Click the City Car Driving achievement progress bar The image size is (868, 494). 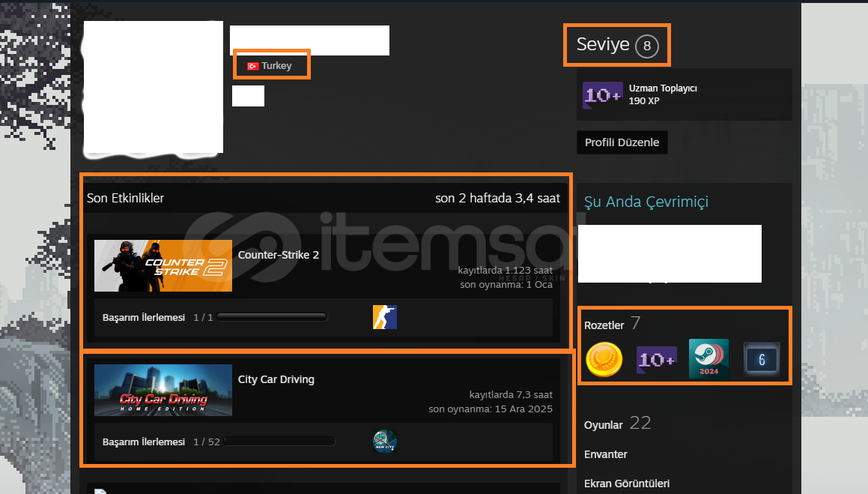point(279,441)
